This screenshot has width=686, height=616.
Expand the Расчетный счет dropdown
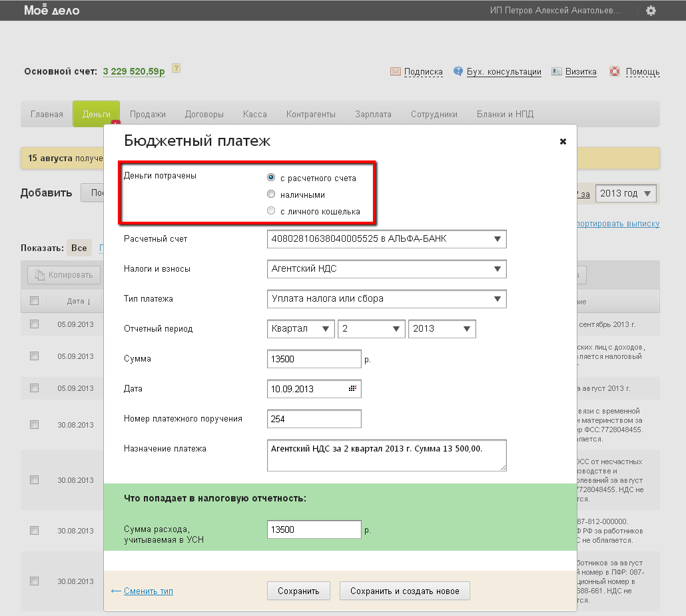[386, 239]
